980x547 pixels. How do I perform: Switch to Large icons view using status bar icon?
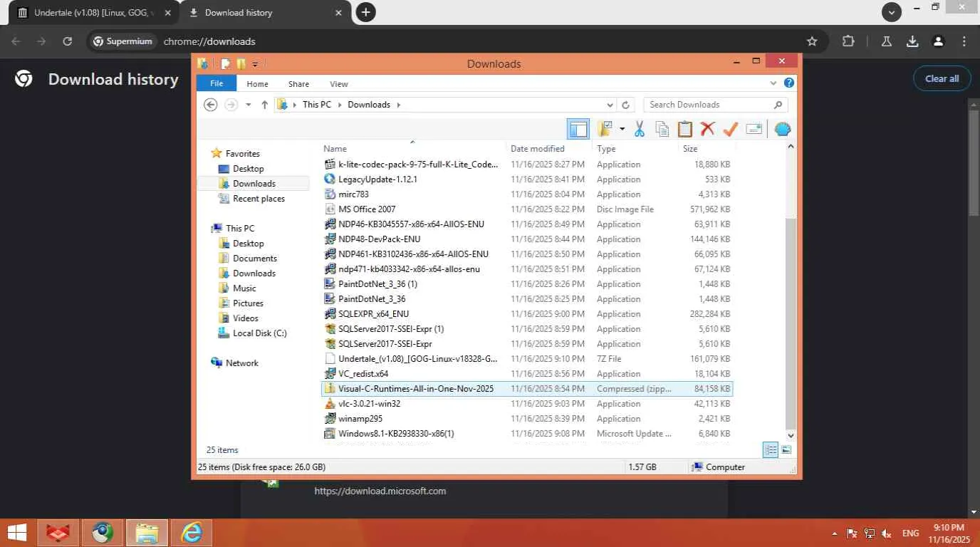786,449
